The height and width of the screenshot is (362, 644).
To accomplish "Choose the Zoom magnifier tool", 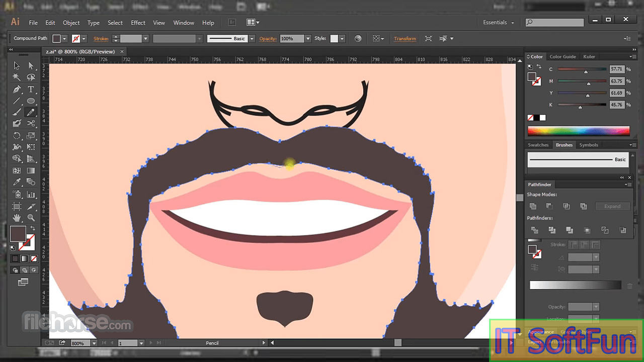I will (31, 218).
